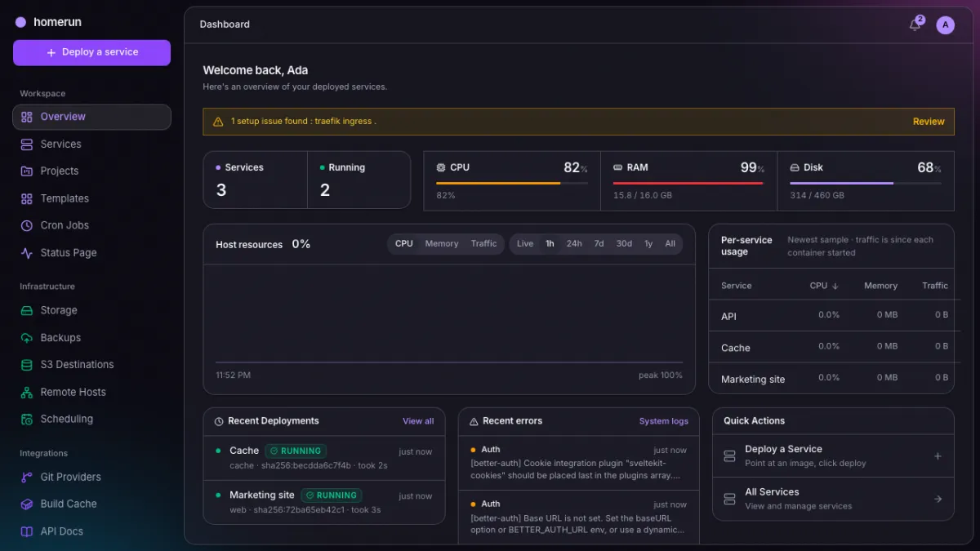
Task: Click the Build Cache box icon
Action: (x=27, y=504)
